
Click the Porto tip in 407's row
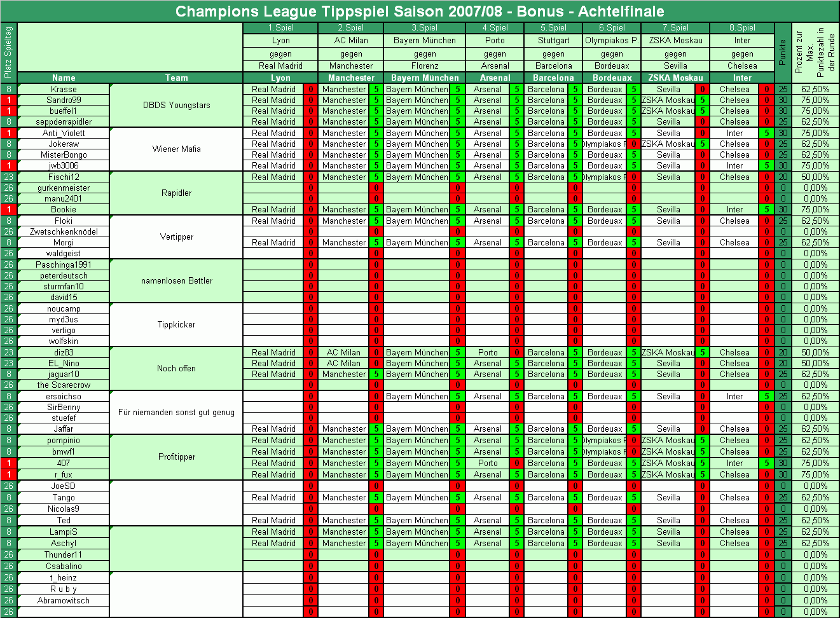pos(488,464)
